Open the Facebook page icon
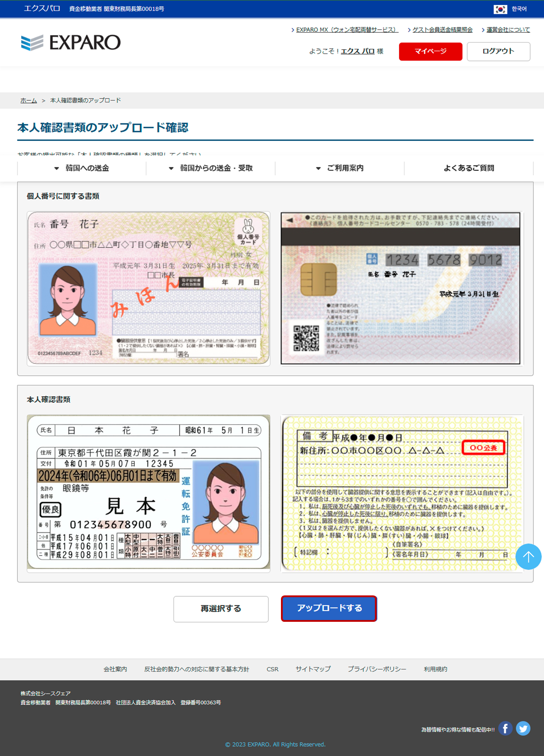 tap(505, 729)
